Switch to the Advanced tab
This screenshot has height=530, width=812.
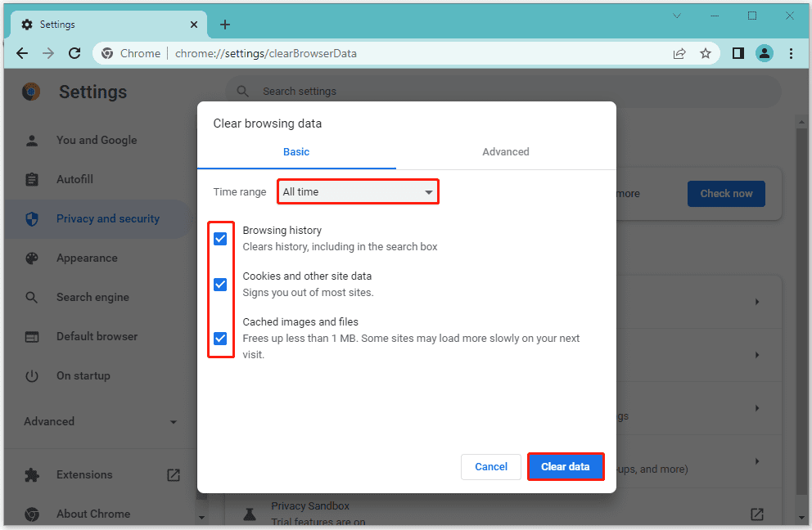pos(505,152)
